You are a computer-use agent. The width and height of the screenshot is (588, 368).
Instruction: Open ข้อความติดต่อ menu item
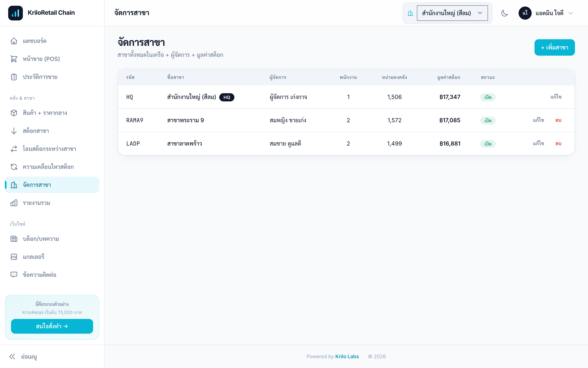coord(52,275)
